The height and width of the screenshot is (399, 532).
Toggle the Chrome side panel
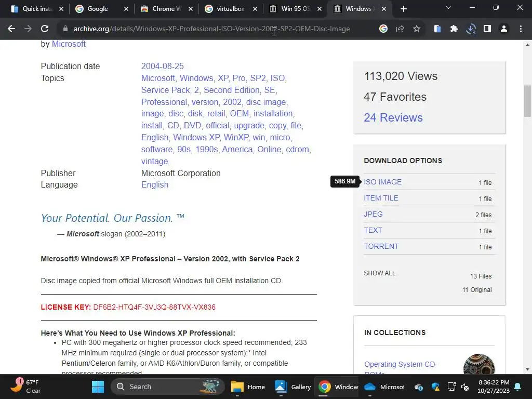click(x=487, y=29)
